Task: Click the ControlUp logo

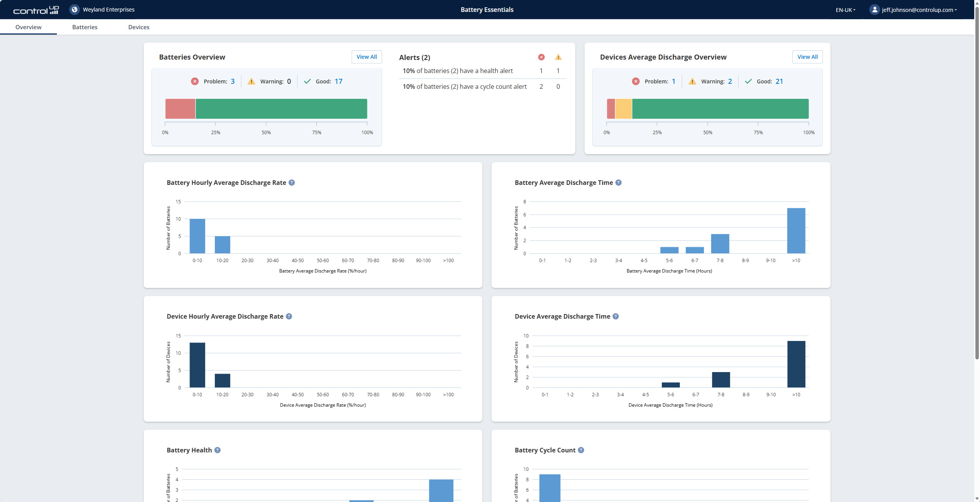Action: (36, 10)
